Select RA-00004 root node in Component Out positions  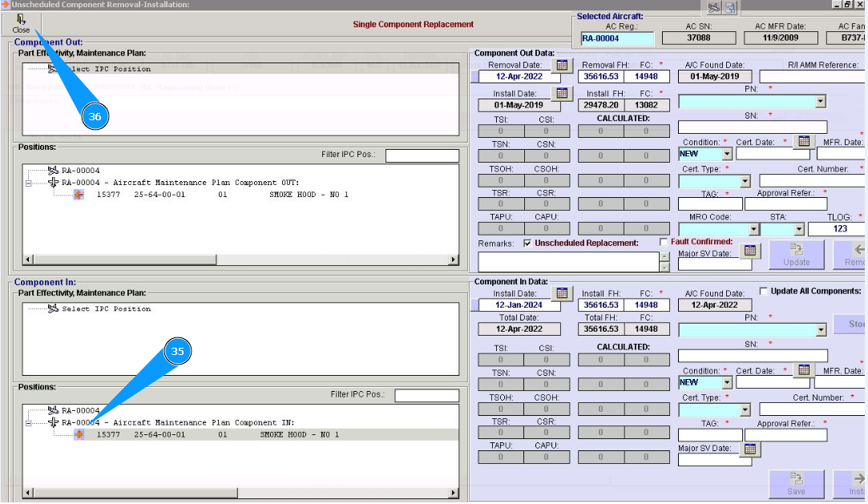80,171
